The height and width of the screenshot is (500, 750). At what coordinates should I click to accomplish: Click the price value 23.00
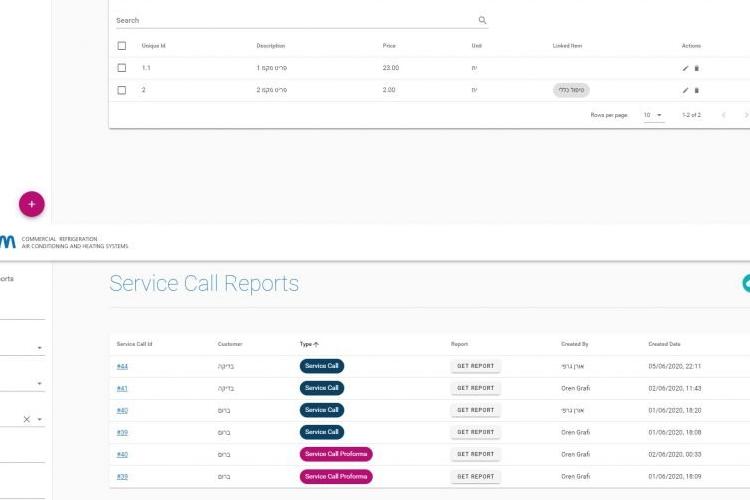(x=391, y=68)
